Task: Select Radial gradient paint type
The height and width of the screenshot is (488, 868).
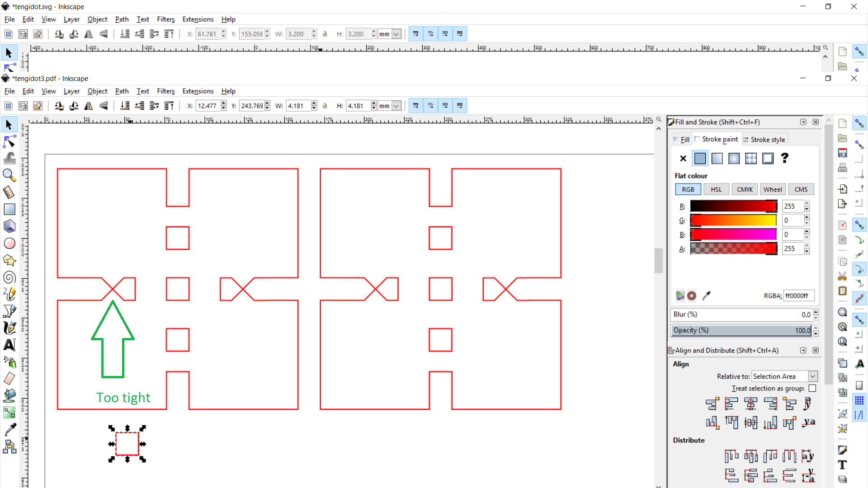Action: tap(734, 158)
